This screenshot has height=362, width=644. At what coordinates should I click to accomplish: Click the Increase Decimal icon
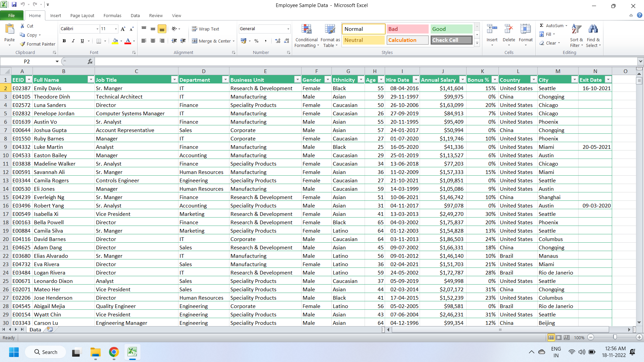coord(277,41)
